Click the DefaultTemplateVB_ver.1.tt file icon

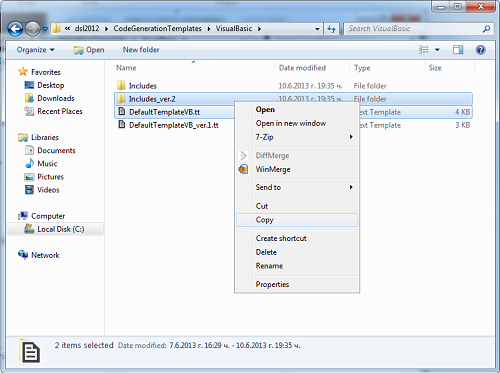(122, 125)
